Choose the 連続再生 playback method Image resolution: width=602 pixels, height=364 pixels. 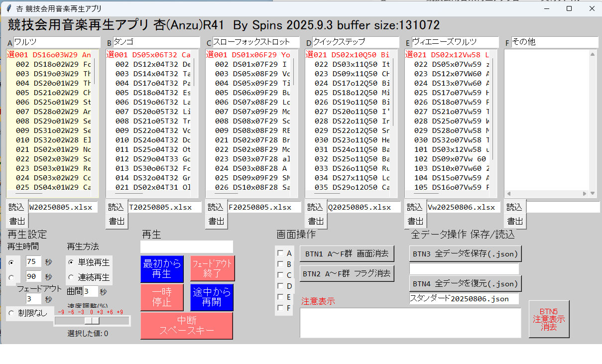coord(71,277)
